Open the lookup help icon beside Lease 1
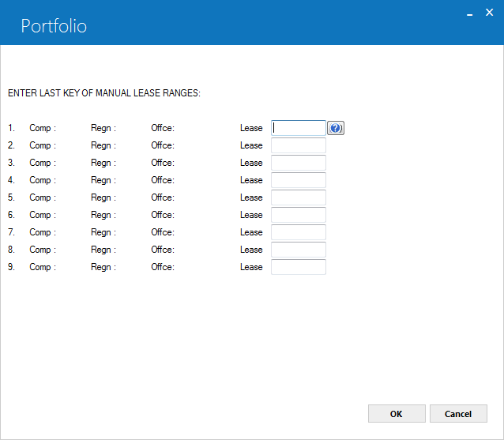 336,128
